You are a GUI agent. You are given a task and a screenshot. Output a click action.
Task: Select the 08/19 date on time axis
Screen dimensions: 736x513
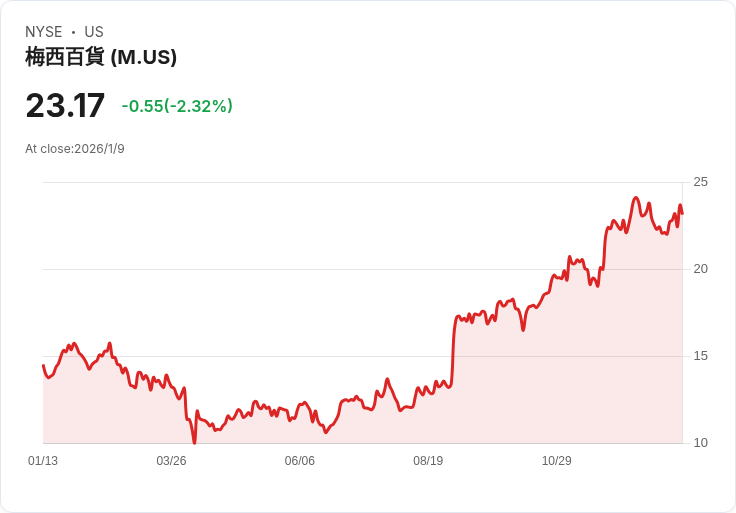[428, 461]
